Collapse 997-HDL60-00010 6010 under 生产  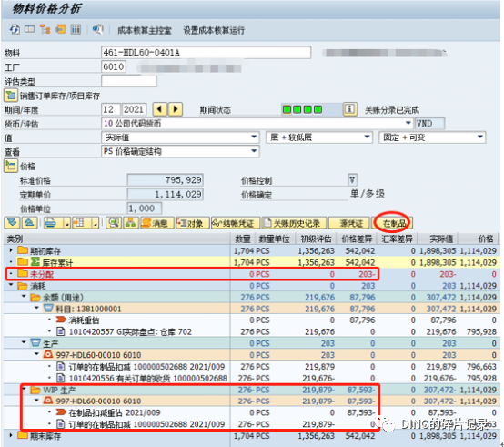tap(36, 354)
